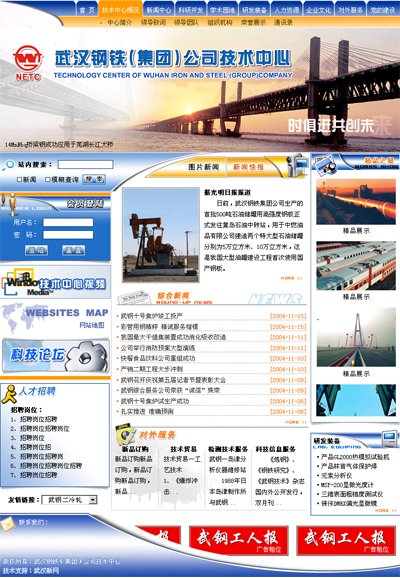Expand MORE link below the 综合新闻 list
Viewport: 400px width, 578px height.
tap(296, 422)
